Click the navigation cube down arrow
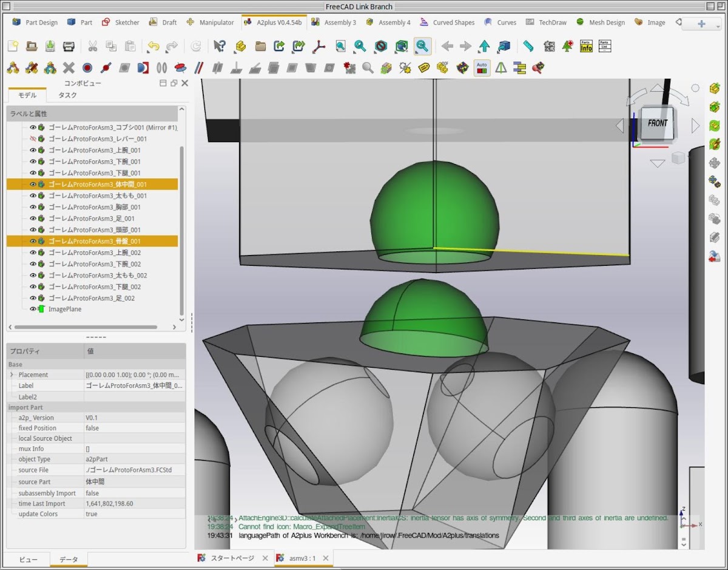 pos(658,163)
